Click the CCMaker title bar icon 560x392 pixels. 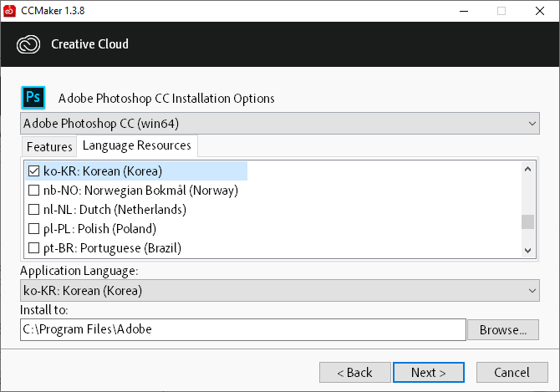click(9, 11)
